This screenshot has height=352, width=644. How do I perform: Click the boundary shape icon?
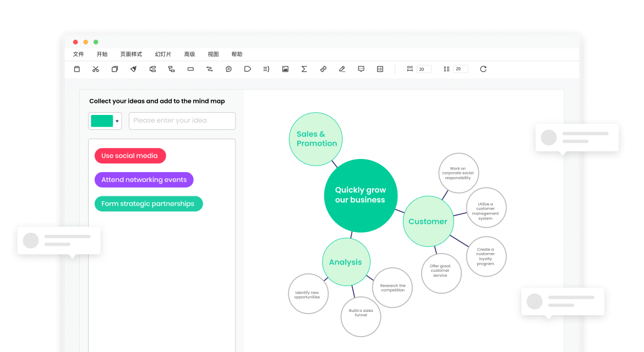coord(247,69)
